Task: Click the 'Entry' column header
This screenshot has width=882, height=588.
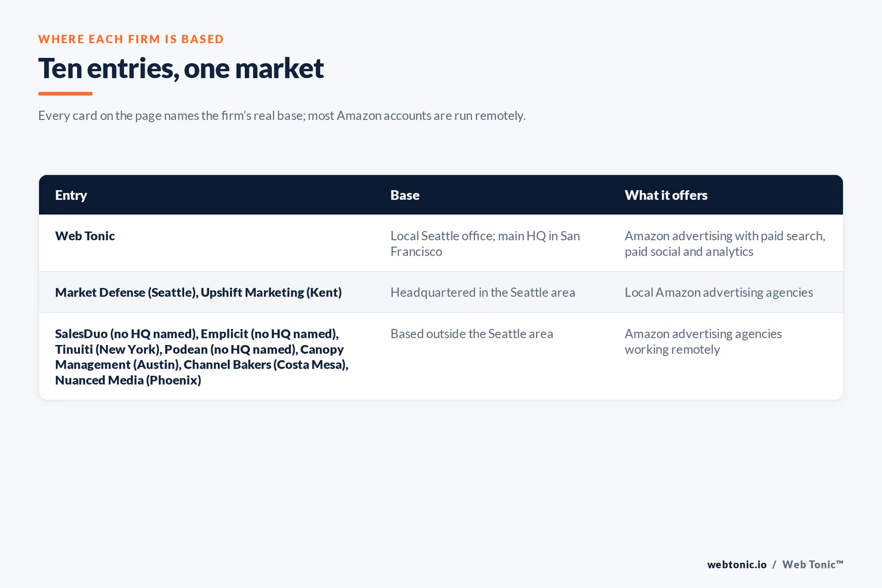Action: 71,195
